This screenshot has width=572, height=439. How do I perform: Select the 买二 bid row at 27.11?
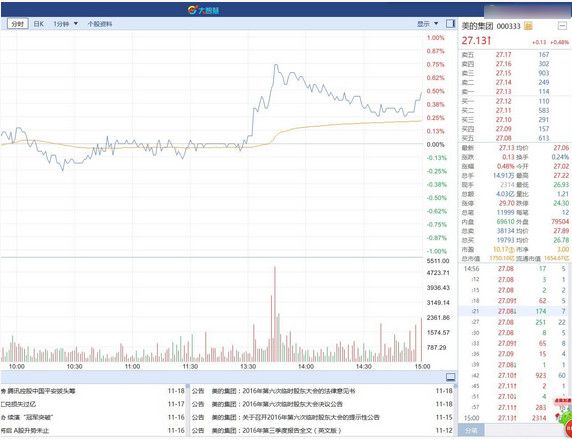(x=514, y=110)
